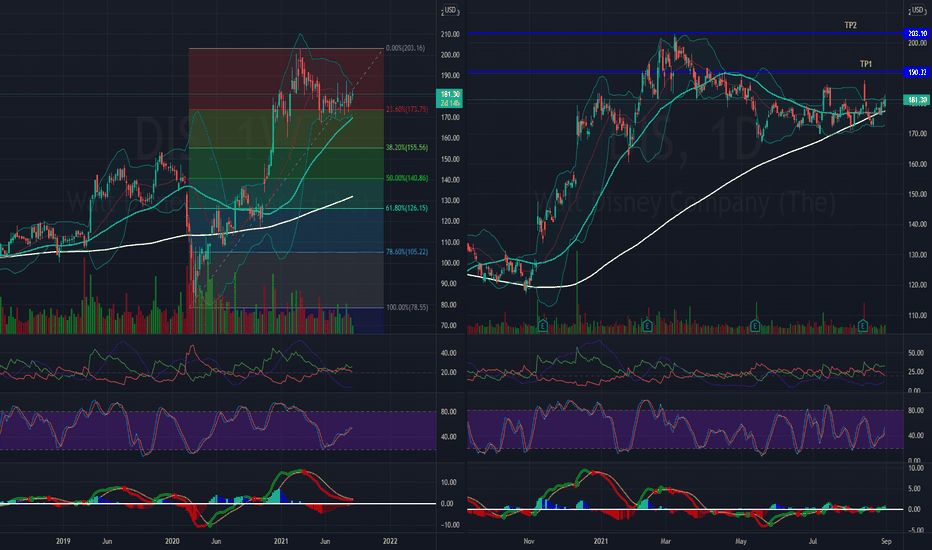Viewport: 932px width, 550px height.
Task: Select Fibonacci level 0.00%(203.16)
Action: point(405,48)
